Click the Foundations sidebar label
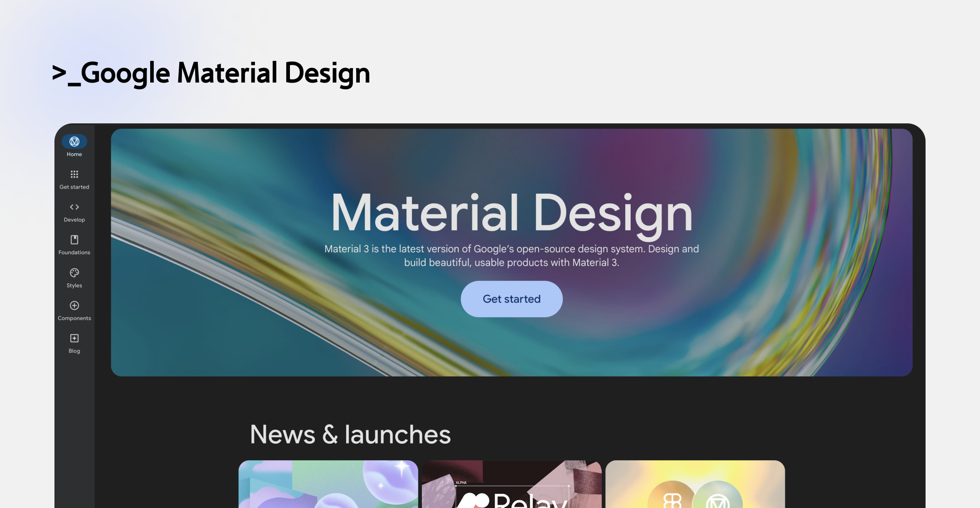Screen dimensions: 980x508 pyautogui.click(x=74, y=252)
